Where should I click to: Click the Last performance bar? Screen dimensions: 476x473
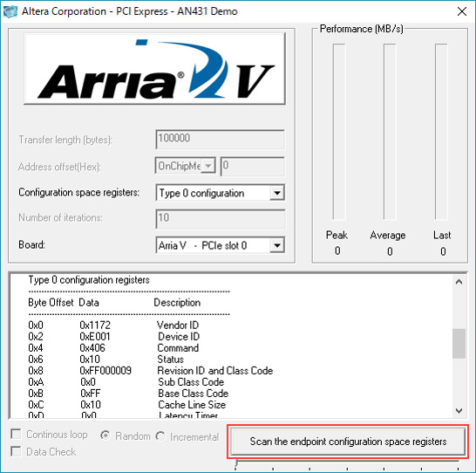pyautogui.click(x=441, y=132)
